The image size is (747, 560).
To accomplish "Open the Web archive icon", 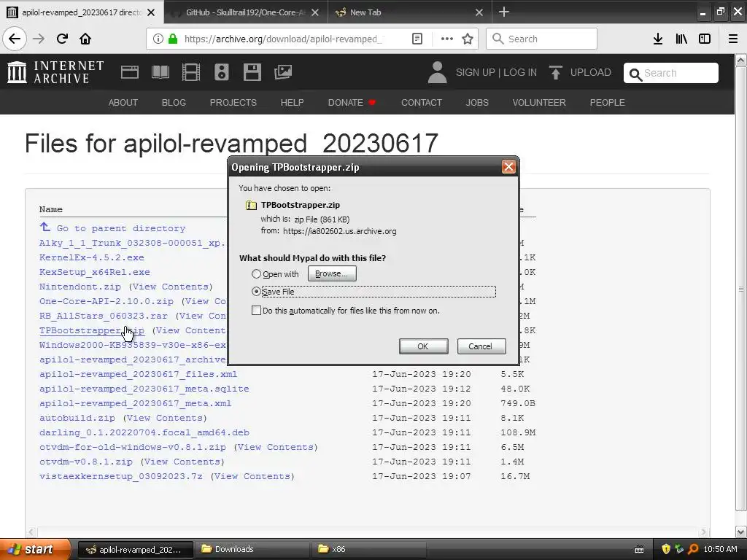I will coord(130,72).
